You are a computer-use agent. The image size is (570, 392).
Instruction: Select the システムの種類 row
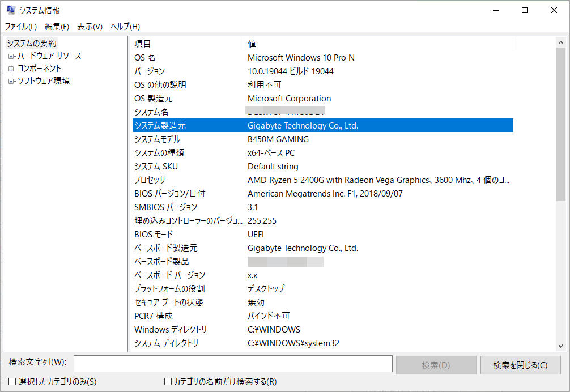point(323,152)
